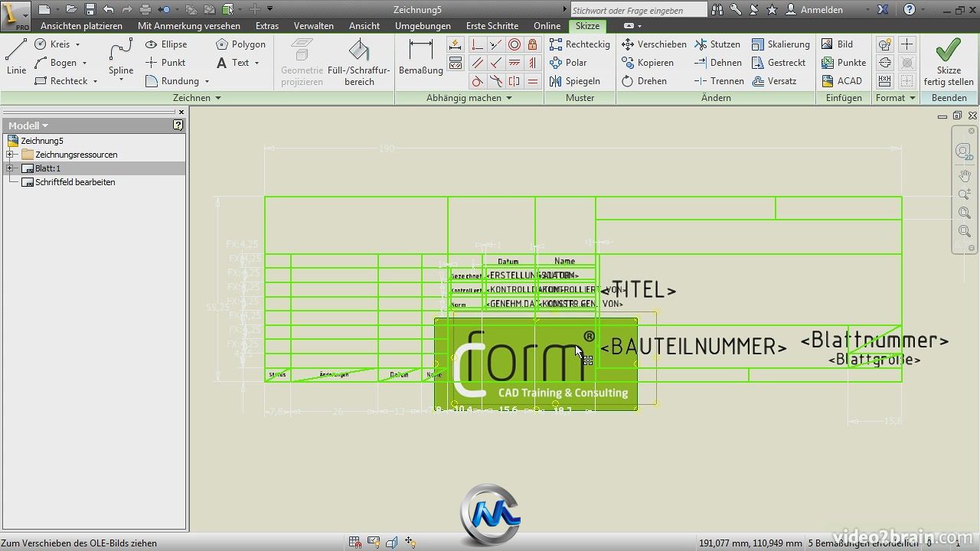
Task: Choose the Polygon tool
Action: 240,44
